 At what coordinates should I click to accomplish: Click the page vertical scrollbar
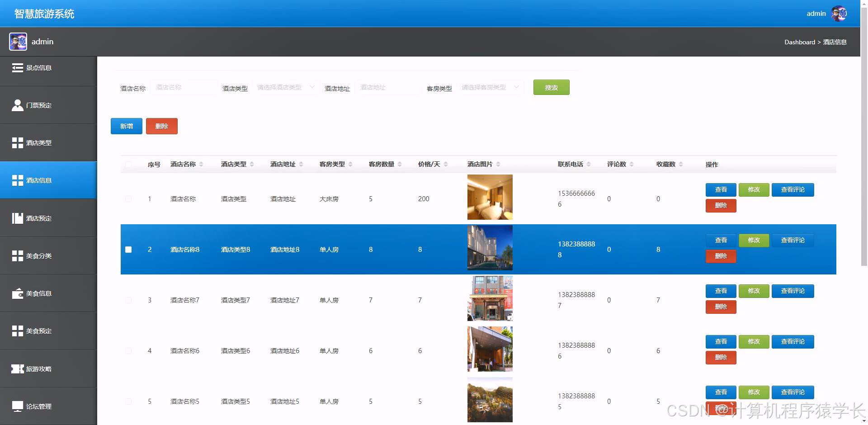point(864,136)
